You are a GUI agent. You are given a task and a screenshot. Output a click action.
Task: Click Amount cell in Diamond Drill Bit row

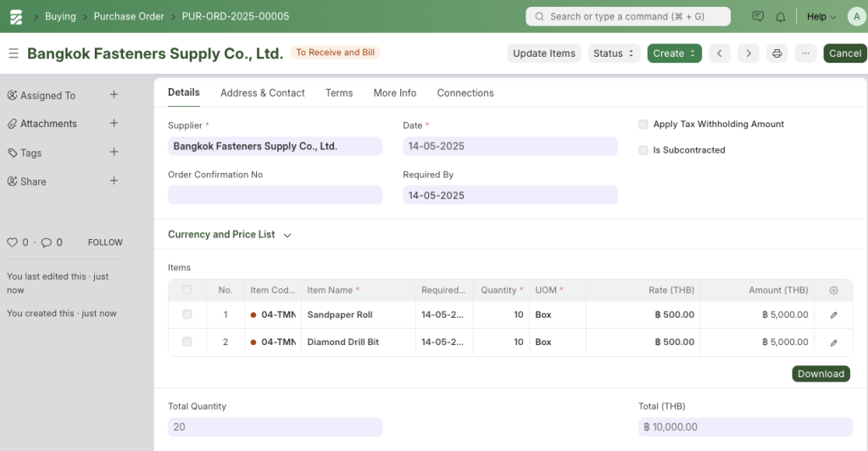point(757,342)
